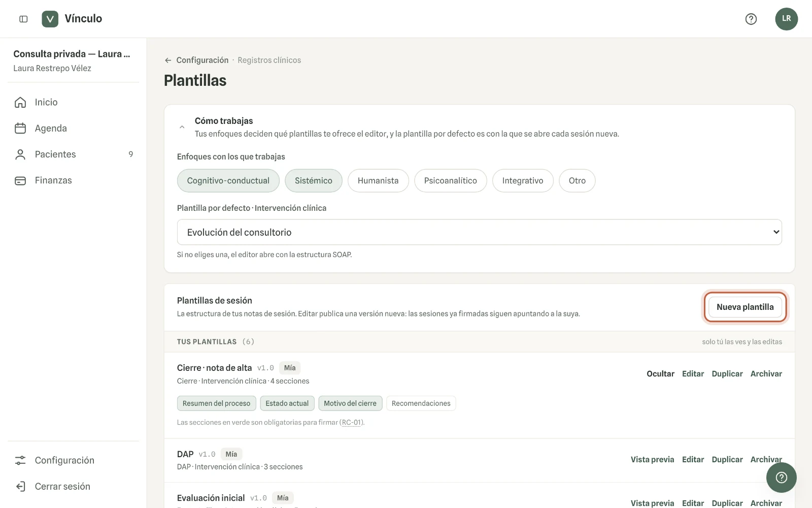Screen dimensions: 812x508
Task: Toggle the Cognitivo-conductual approach chip
Action: (x=228, y=180)
